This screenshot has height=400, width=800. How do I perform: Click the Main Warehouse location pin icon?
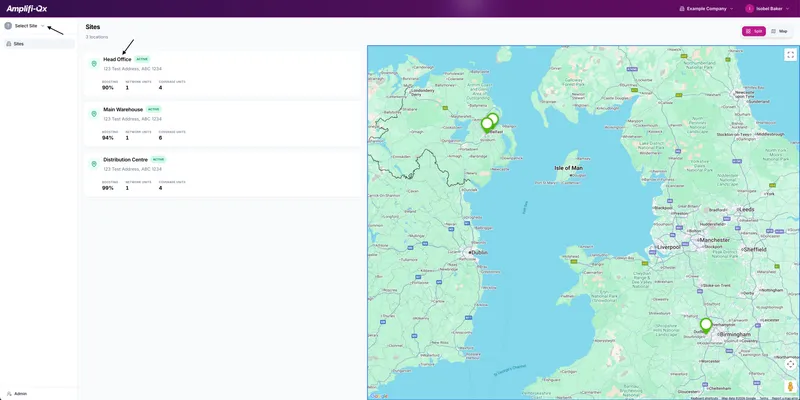94,114
